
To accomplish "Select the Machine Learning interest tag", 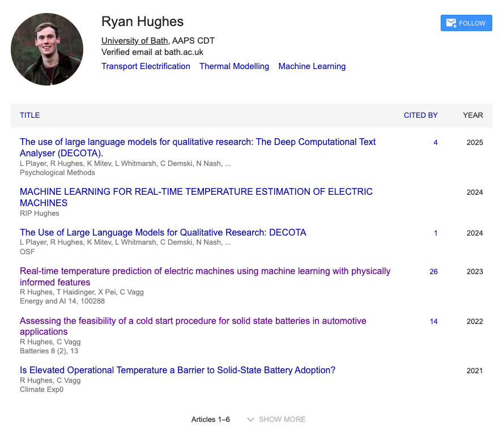I will 312,66.
